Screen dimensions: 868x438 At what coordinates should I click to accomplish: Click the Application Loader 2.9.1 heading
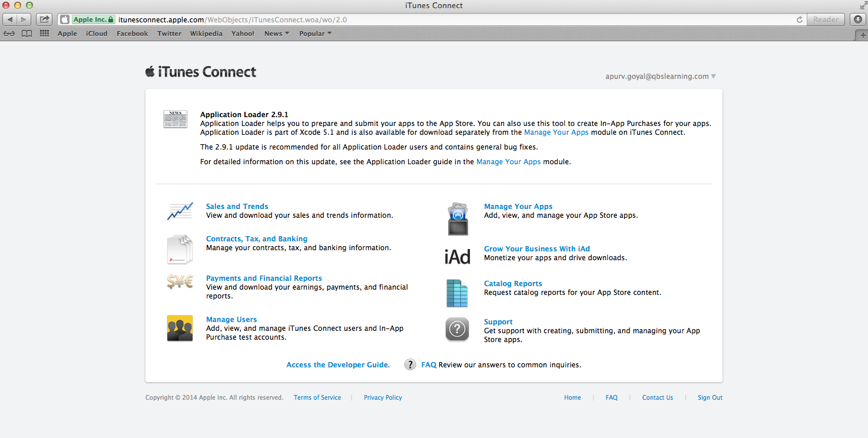pyautogui.click(x=244, y=115)
